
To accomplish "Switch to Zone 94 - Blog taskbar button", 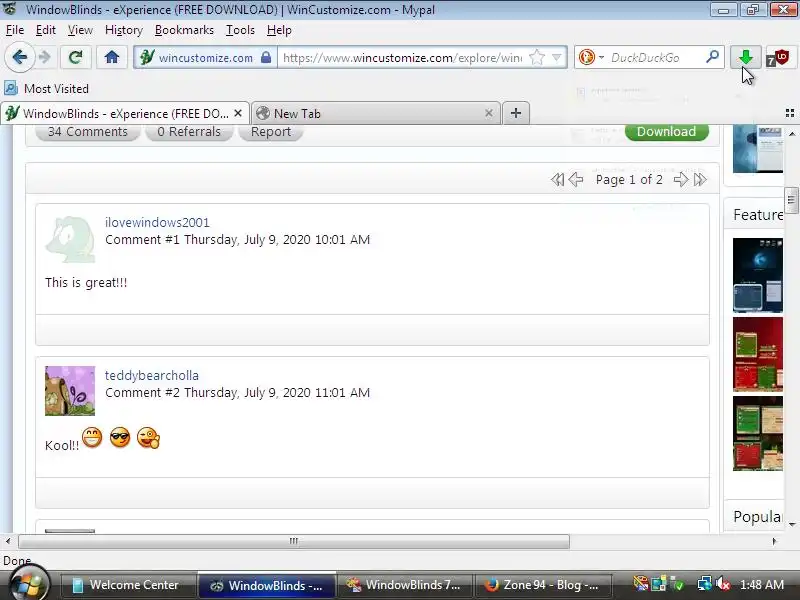I will pos(544,585).
